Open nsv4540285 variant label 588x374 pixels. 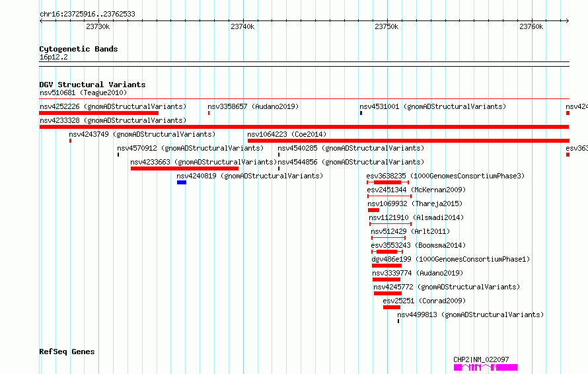pos(351,148)
